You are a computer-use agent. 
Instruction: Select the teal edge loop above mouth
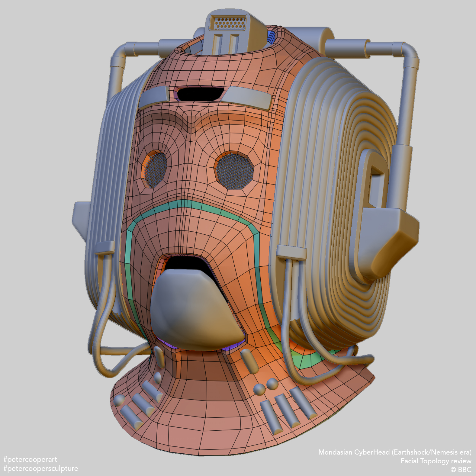click(x=193, y=205)
